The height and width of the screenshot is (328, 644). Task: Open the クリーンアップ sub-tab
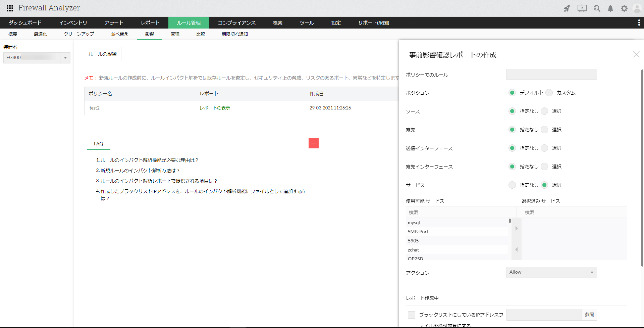pyautogui.click(x=79, y=34)
